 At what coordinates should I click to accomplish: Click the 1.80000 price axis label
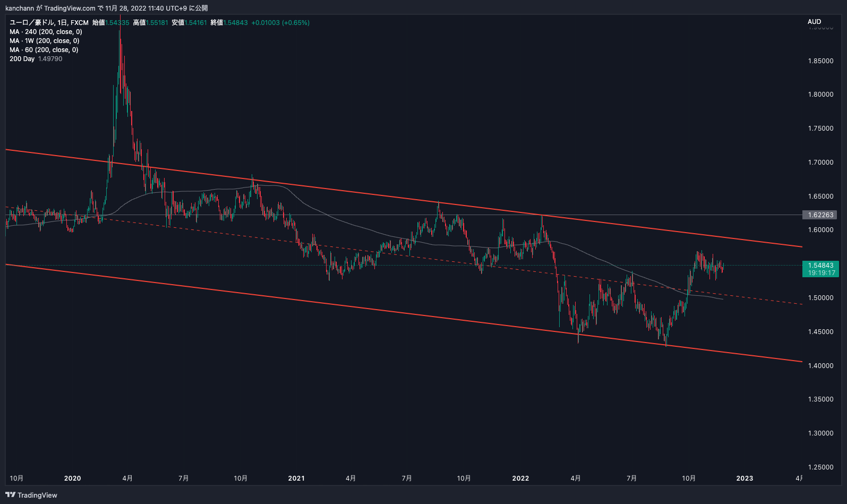click(x=820, y=95)
